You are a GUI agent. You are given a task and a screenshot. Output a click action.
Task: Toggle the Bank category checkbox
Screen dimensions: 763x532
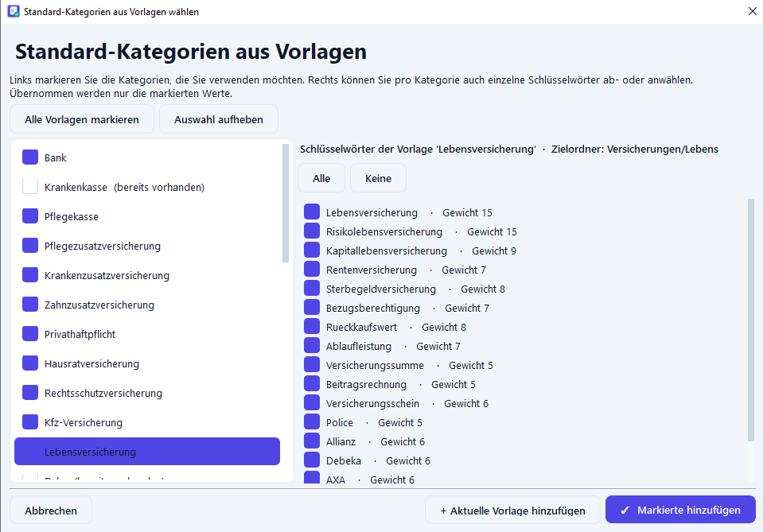tap(30, 157)
